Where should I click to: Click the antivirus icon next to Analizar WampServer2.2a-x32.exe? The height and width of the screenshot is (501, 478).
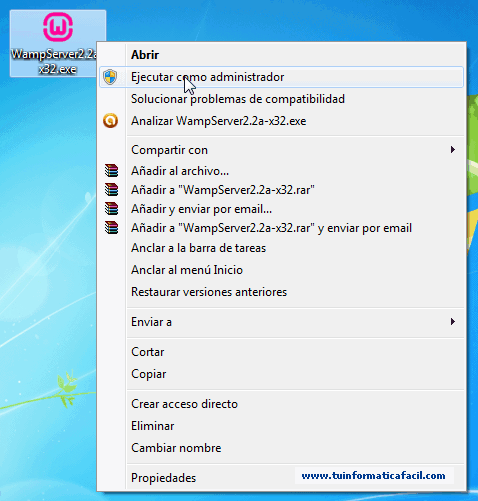pyautogui.click(x=110, y=121)
